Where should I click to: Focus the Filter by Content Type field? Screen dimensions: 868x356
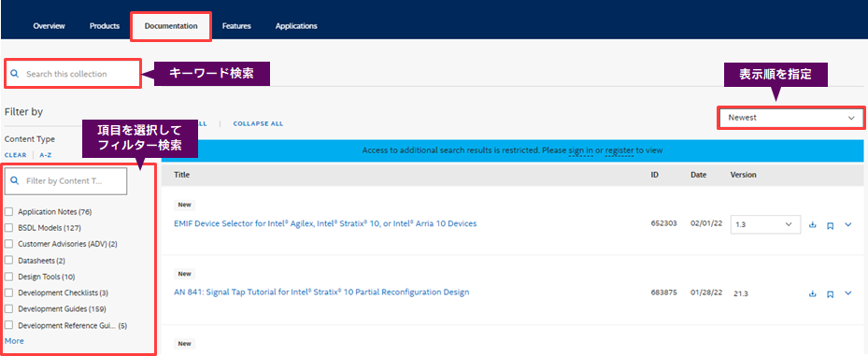pos(66,181)
